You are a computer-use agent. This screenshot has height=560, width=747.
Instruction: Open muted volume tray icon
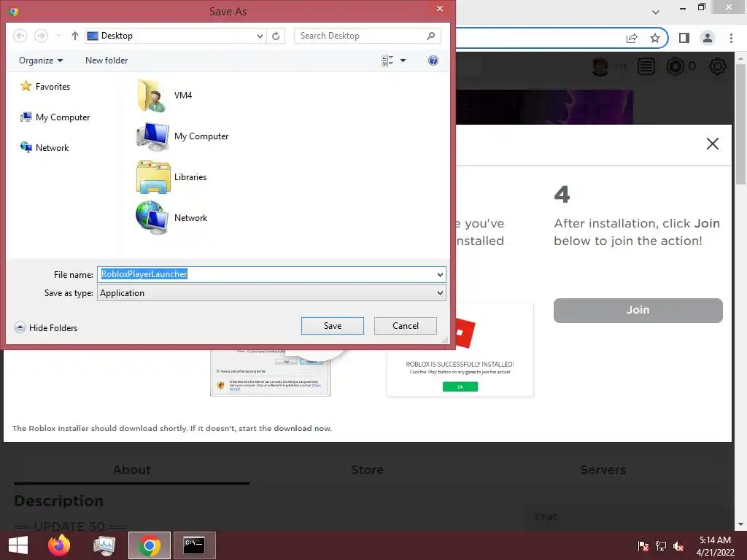[678, 546]
